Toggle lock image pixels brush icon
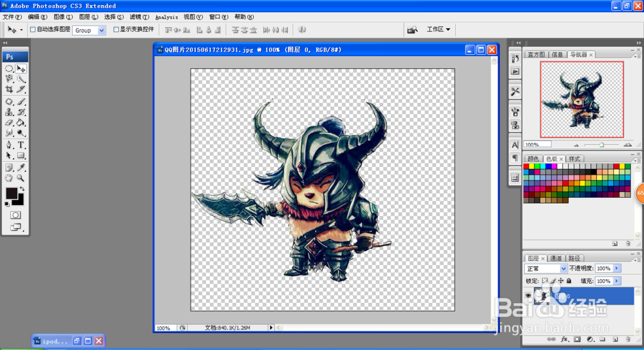This screenshot has height=350, width=644. click(x=553, y=281)
